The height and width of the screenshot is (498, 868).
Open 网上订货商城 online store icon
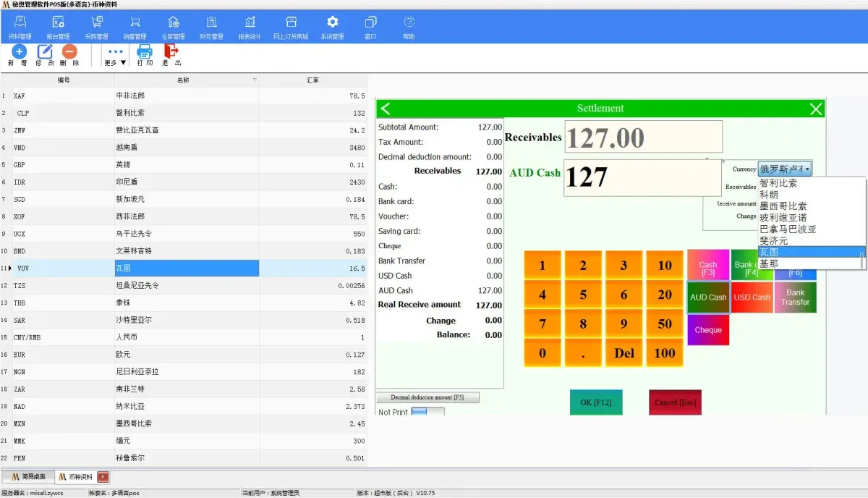pyautogui.click(x=291, y=27)
